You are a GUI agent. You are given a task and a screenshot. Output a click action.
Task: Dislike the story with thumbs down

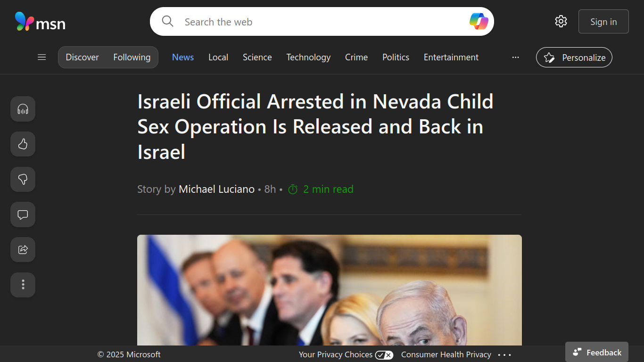click(x=23, y=179)
